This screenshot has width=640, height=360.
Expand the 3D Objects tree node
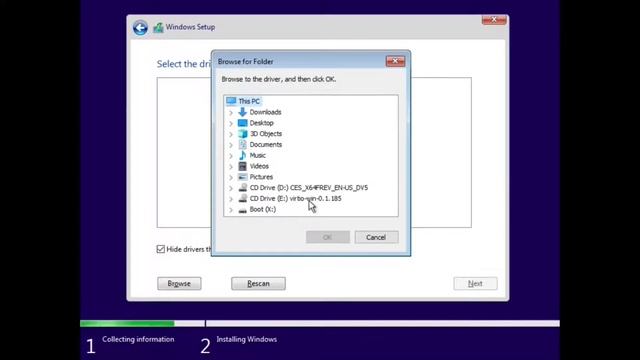click(x=231, y=134)
